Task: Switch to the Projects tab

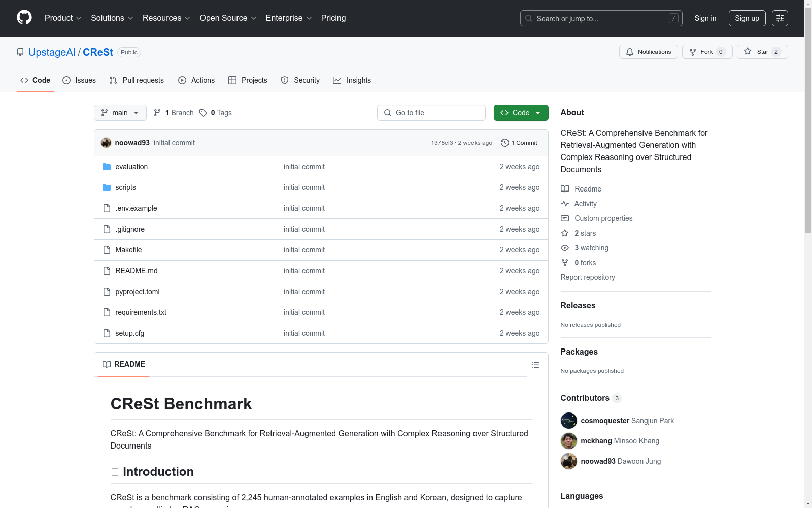Action: (248, 80)
